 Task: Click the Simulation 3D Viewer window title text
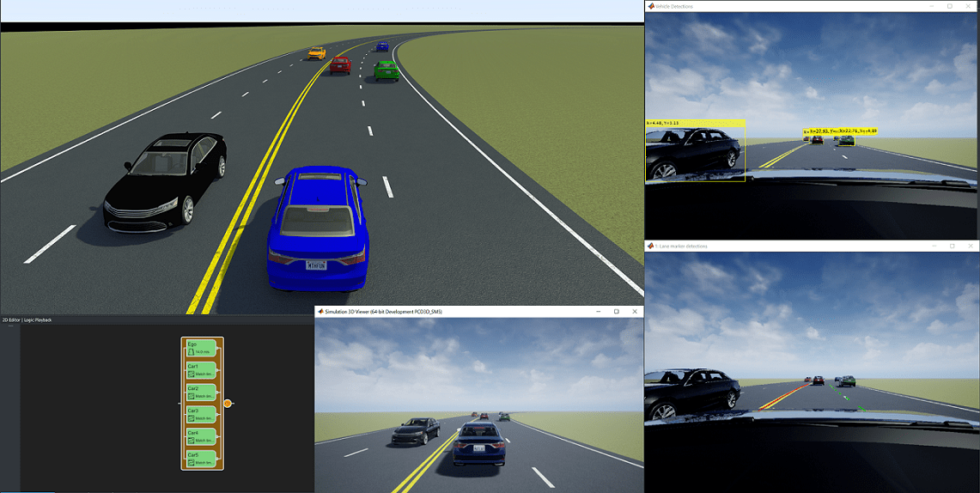coord(383,311)
